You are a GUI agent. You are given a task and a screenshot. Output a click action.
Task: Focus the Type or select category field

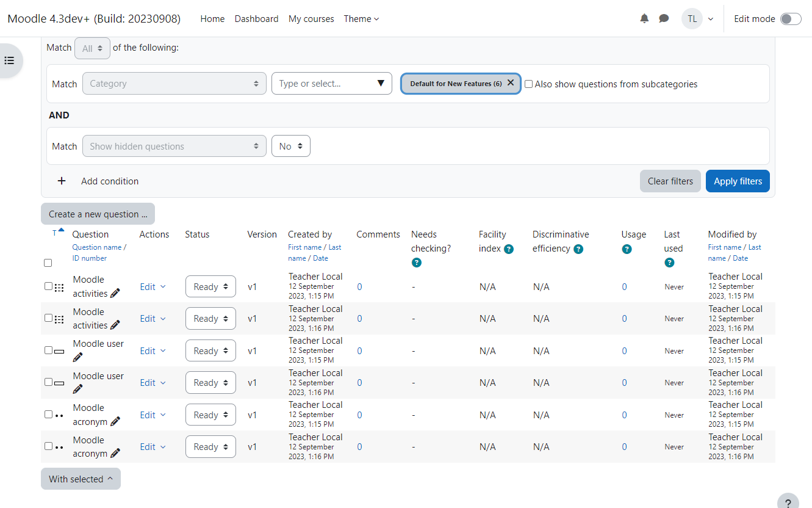click(331, 84)
